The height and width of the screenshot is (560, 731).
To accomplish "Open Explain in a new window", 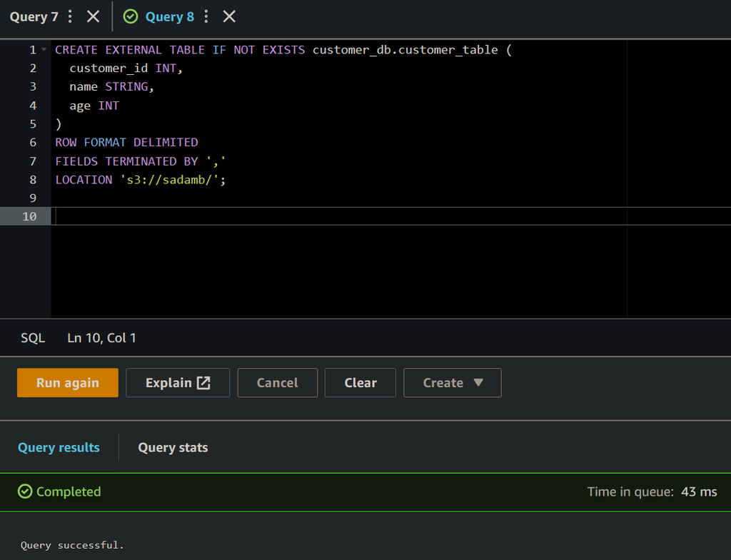I will click(x=178, y=383).
